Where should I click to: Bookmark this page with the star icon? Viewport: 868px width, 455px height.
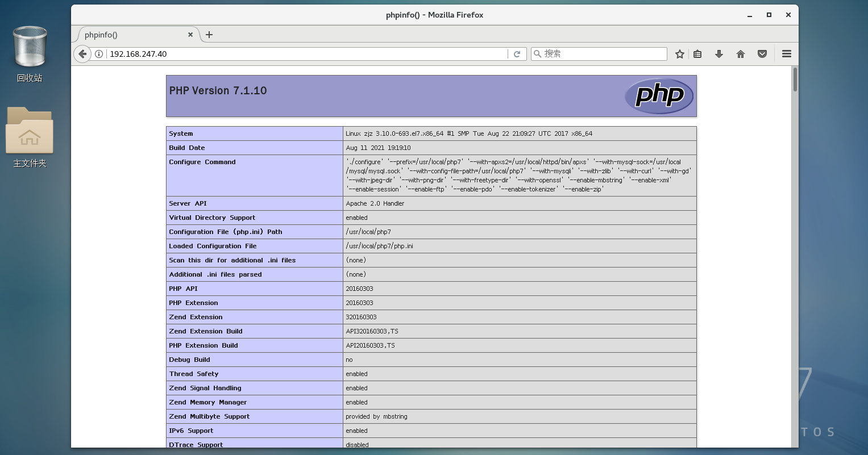(x=680, y=54)
